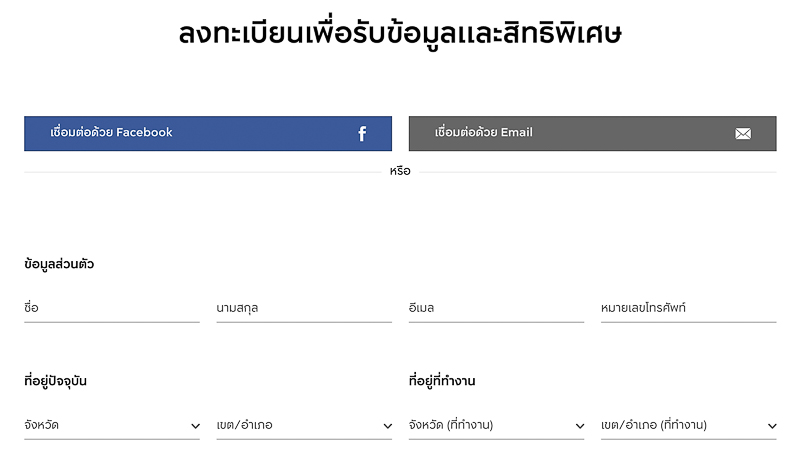Click the ข้อมูลส่วนตัว section heading
Image resolution: width=800 pixels, height=463 pixels.
[59, 264]
